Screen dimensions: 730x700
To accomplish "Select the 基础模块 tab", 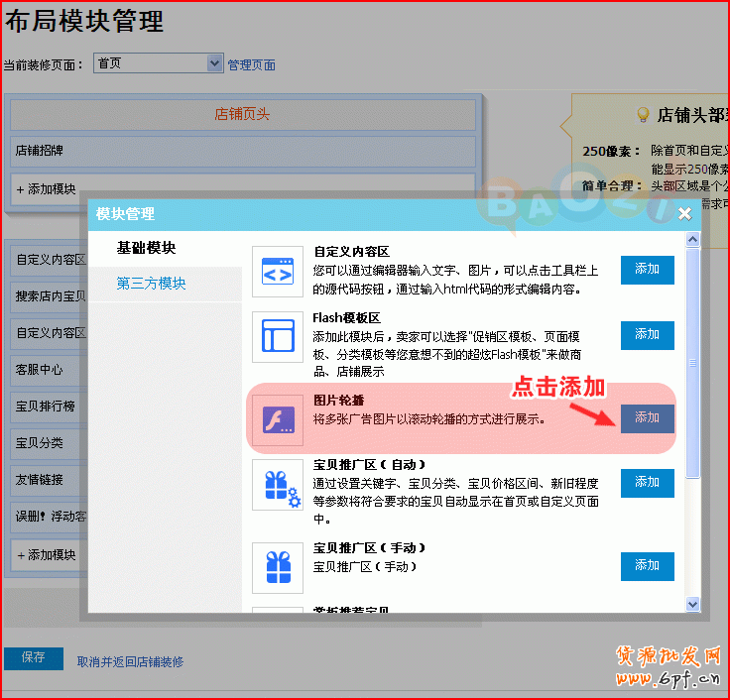I will click(x=146, y=248).
